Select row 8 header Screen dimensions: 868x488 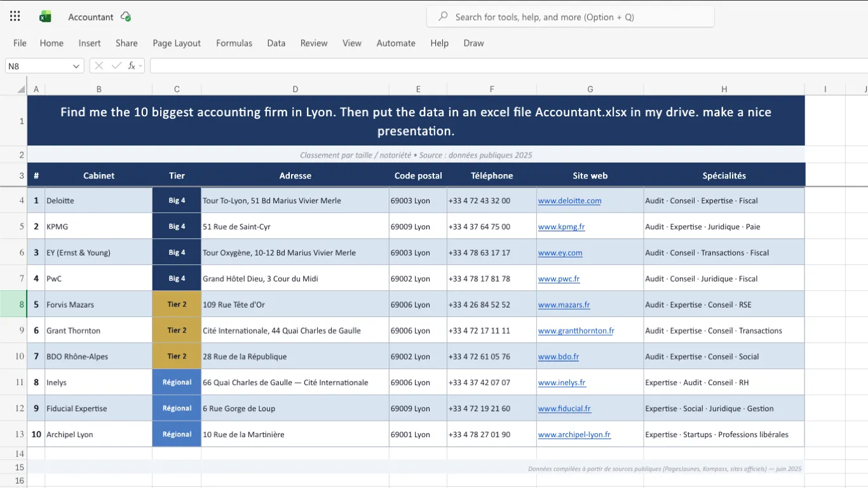point(13,304)
